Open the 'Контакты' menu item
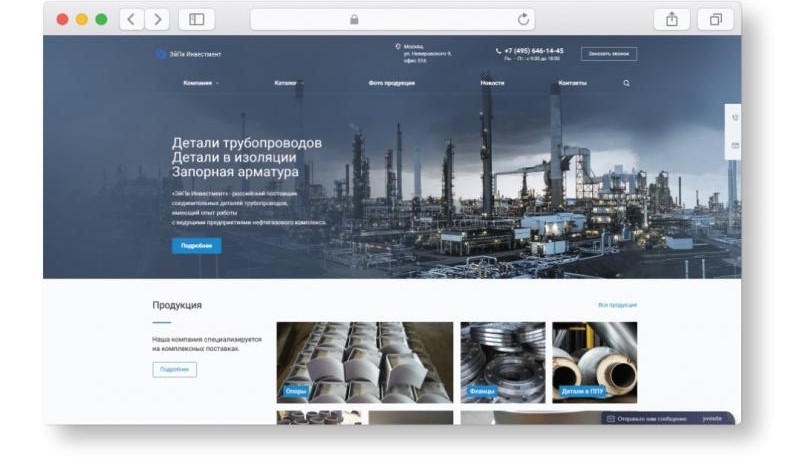 (x=572, y=83)
